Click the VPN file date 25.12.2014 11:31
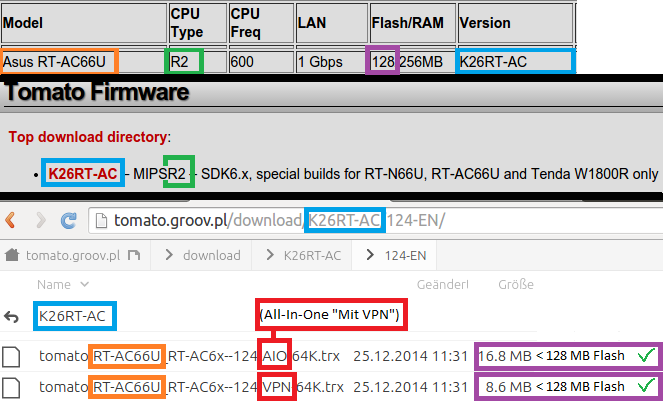664x401 pixels. 410,387
